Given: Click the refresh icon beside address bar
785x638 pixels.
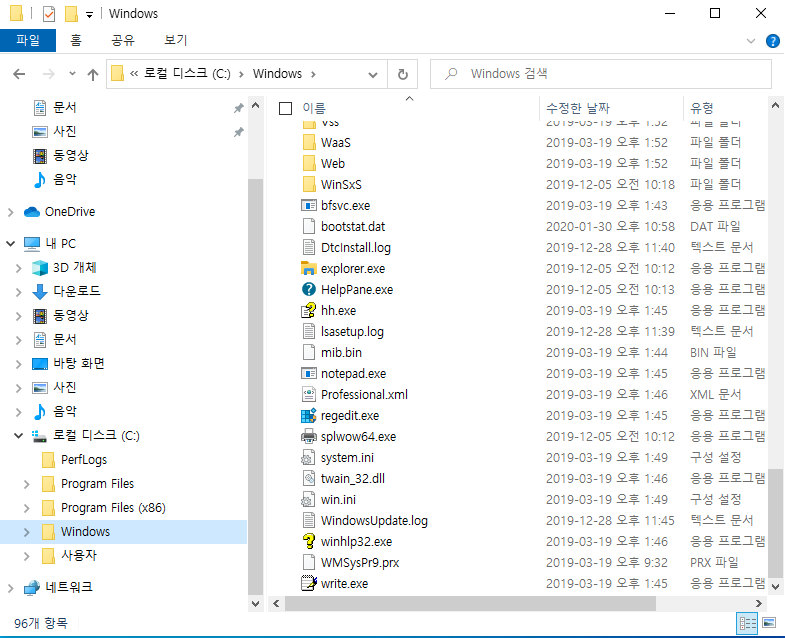Looking at the screenshot, I should click(403, 75).
